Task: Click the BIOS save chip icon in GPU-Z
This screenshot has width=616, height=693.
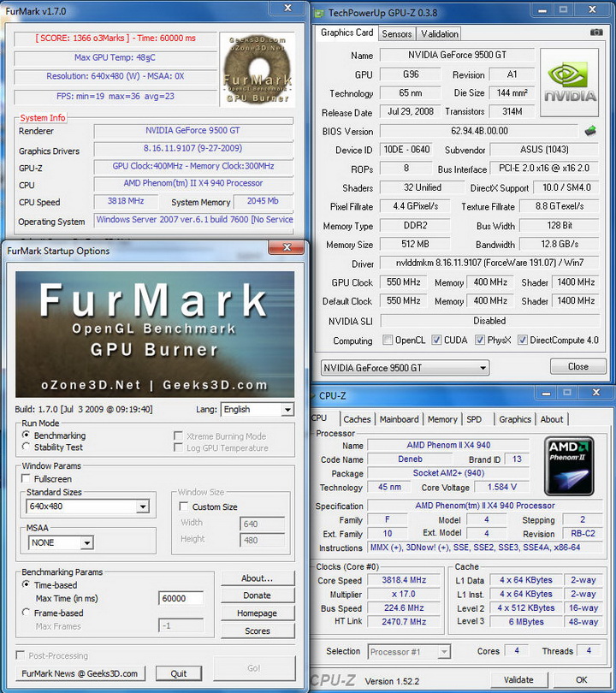Action: [x=590, y=131]
